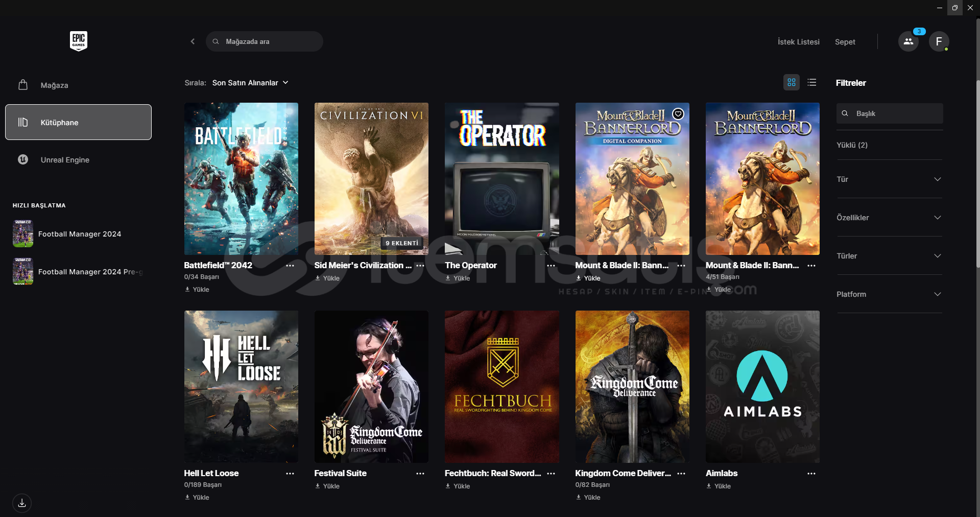980x517 pixels.
Task: Open the friends list icon
Action: click(908, 41)
